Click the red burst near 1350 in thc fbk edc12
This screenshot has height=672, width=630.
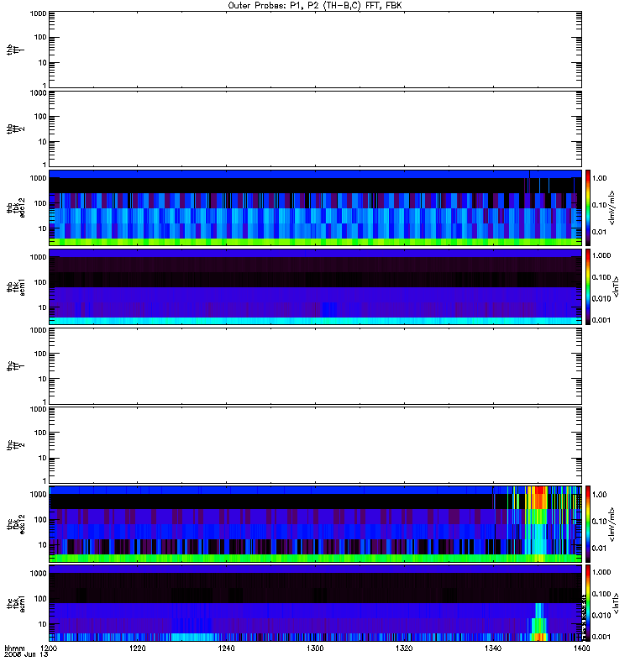point(540,497)
